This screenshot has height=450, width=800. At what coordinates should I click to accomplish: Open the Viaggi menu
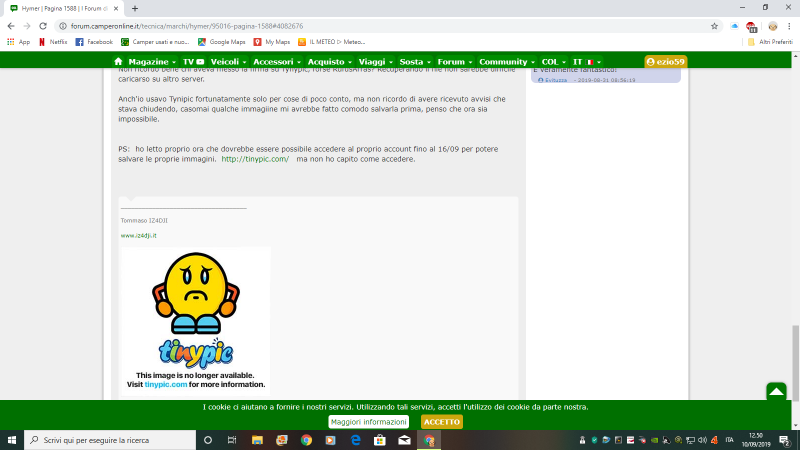click(375, 62)
